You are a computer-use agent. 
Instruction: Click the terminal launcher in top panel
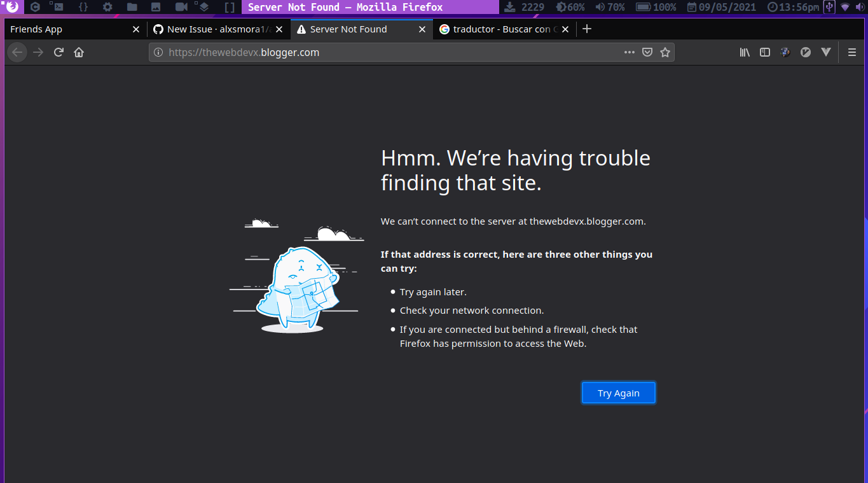[57, 7]
